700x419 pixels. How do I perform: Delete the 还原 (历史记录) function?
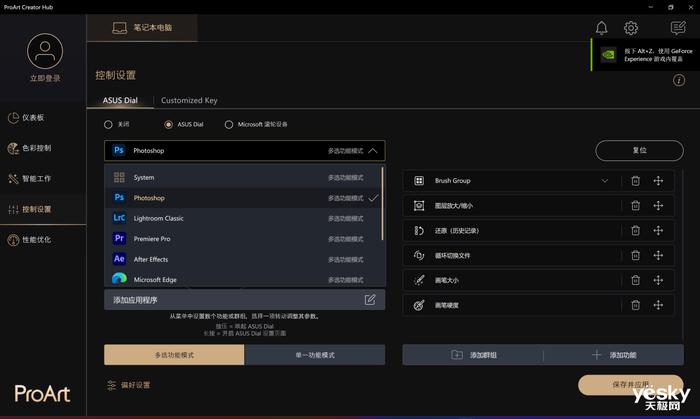tap(635, 231)
